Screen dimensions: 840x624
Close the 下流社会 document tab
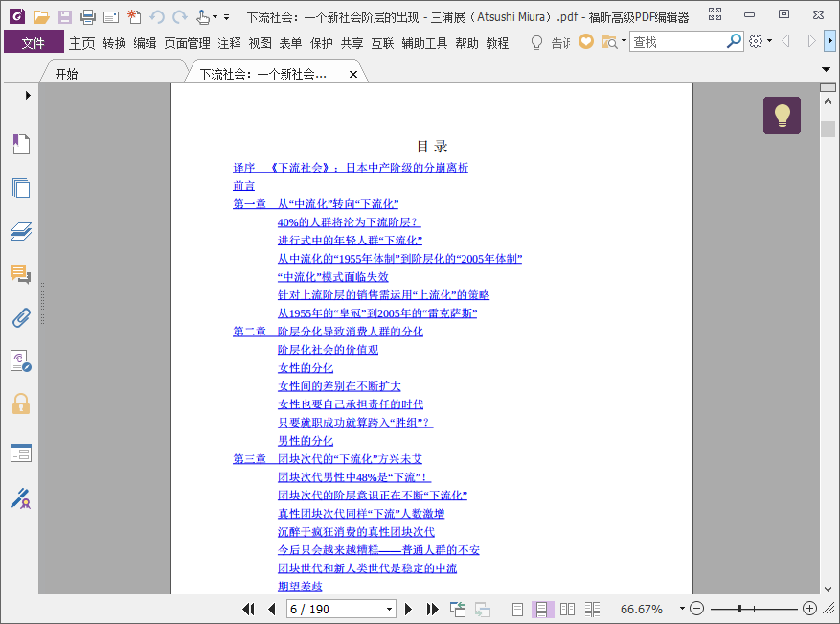[353, 75]
